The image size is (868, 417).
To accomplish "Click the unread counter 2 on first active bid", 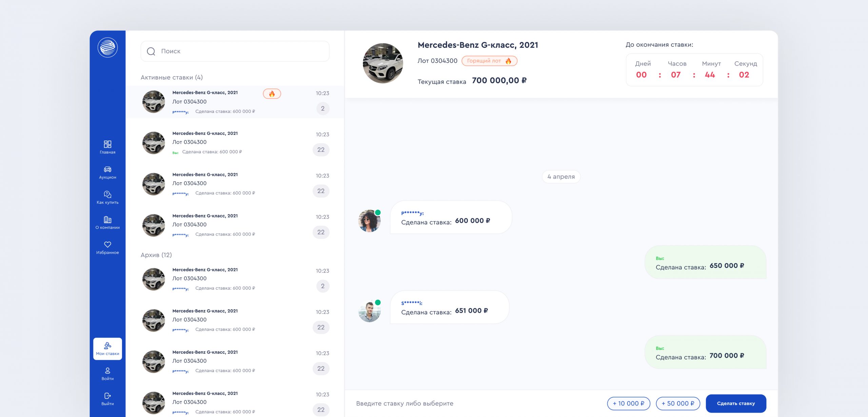I will (x=323, y=109).
